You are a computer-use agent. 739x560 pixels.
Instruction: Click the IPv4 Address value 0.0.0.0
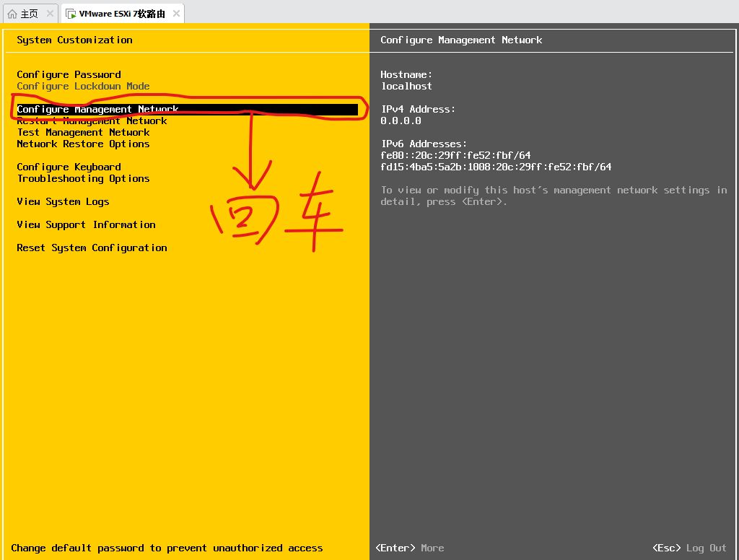click(401, 121)
